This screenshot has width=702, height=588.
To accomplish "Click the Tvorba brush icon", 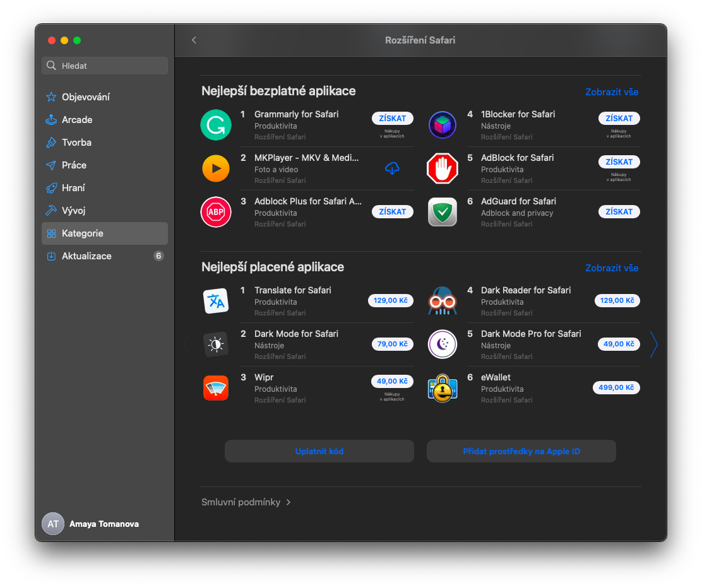I will (51, 143).
